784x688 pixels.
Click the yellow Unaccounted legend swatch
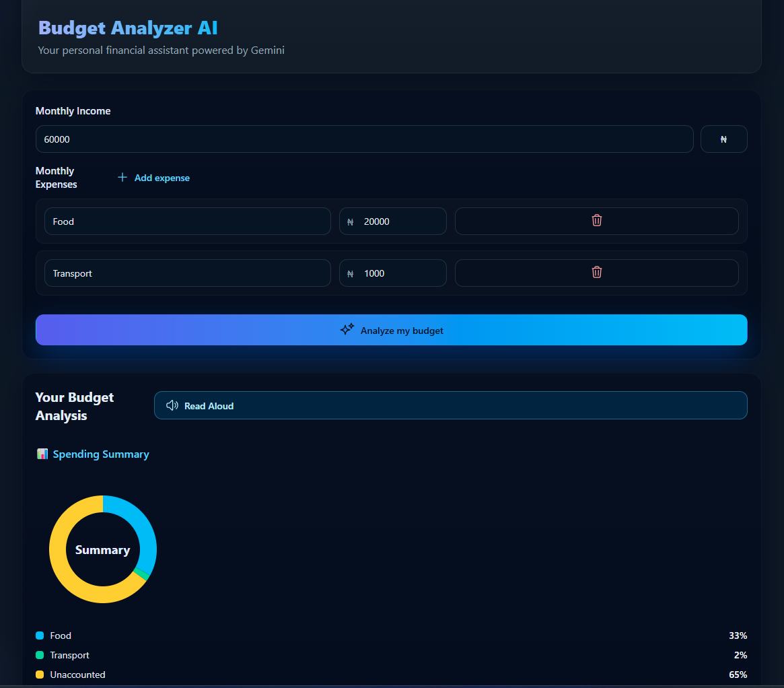40,675
